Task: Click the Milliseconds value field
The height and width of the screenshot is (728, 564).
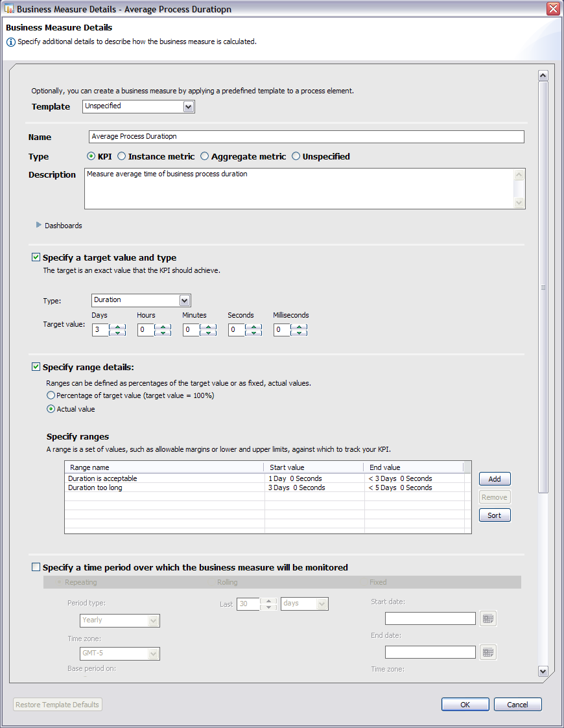Action: pos(282,330)
